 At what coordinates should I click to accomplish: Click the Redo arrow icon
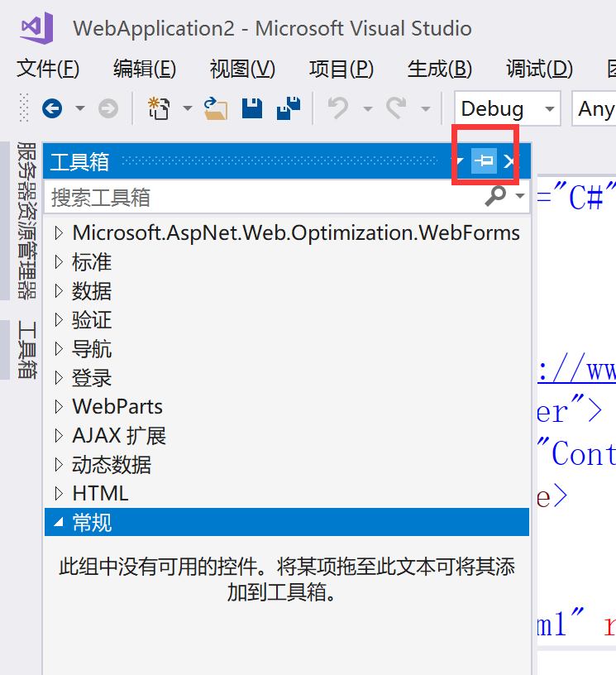pos(396,108)
